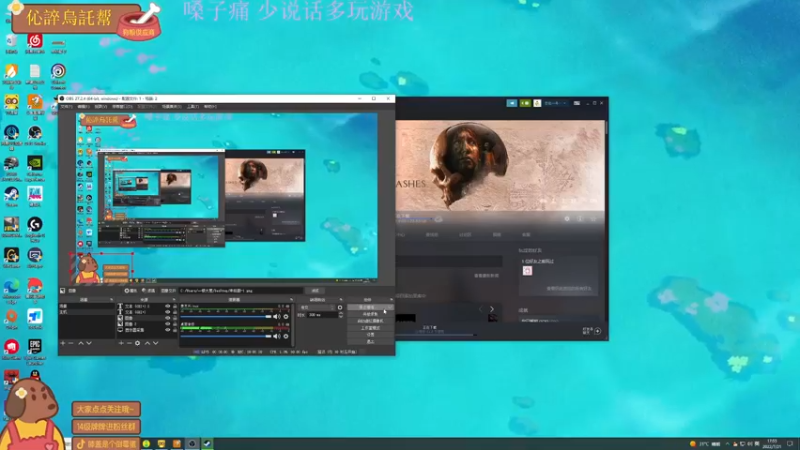The image size is (800, 450).
Task: Open the red NetEase Cloud Music desktop icon
Action: coord(35,43)
